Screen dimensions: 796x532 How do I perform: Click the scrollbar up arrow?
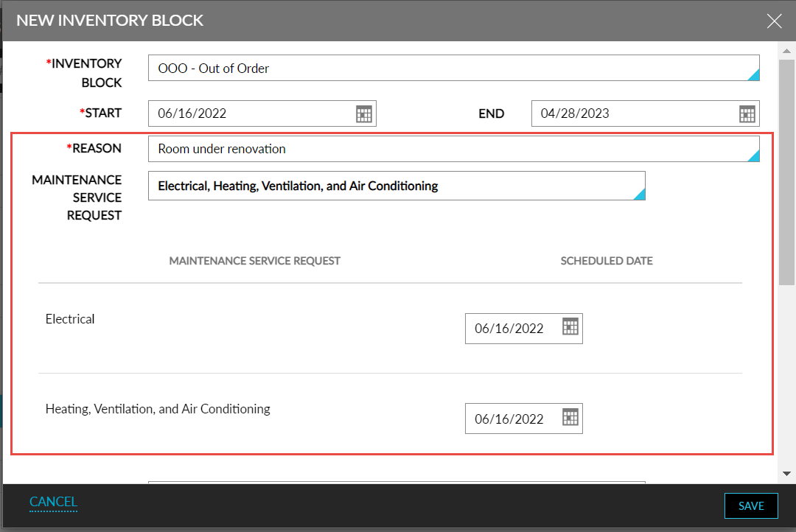pyautogui.click(x=788, y=50)
